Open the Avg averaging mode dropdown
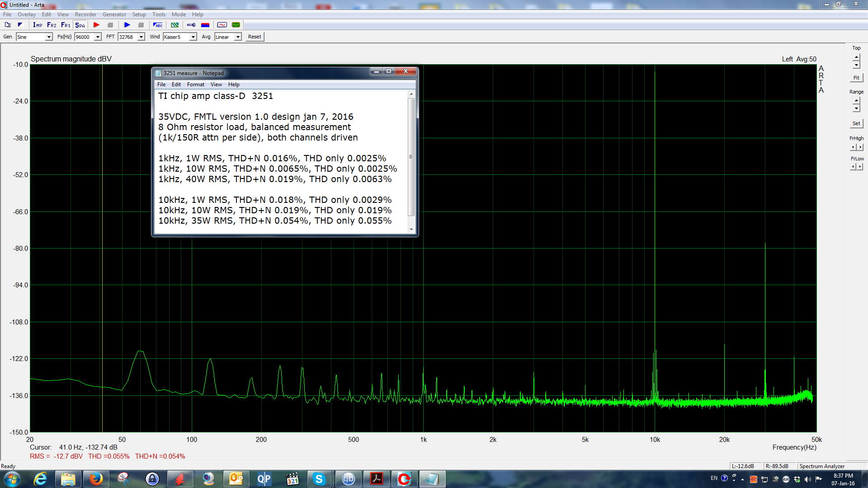The width and height of the screenshot is (868, 488). [x=238, y=37]
